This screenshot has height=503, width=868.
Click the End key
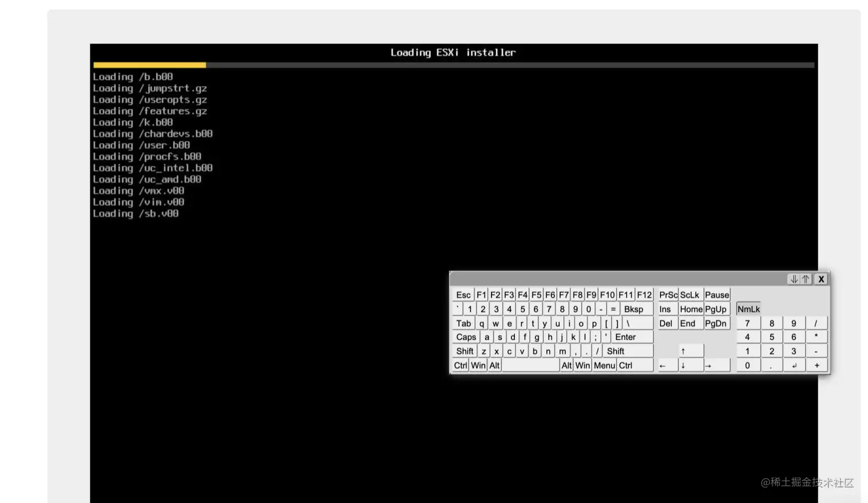(691, 323)
